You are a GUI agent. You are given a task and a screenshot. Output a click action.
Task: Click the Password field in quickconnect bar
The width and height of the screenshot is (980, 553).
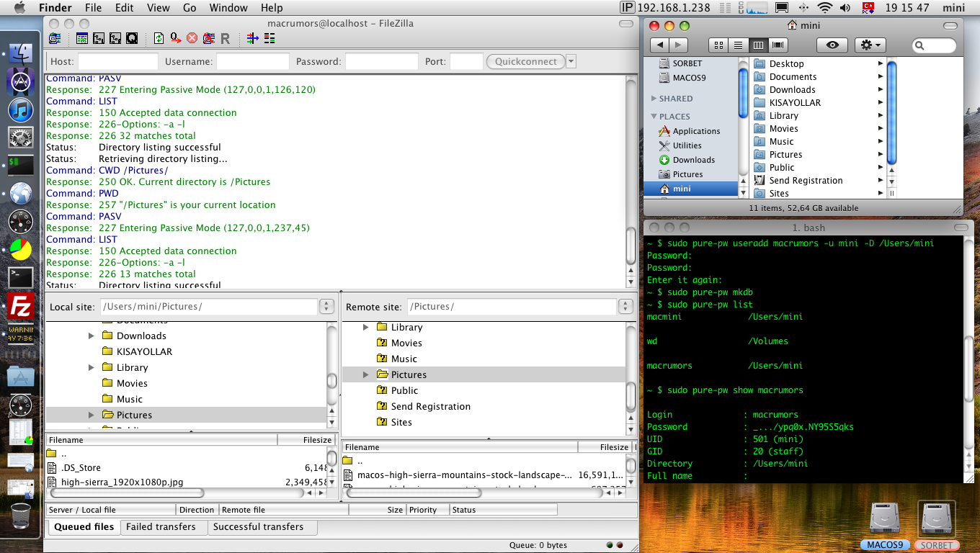click(x=382, y=61)
